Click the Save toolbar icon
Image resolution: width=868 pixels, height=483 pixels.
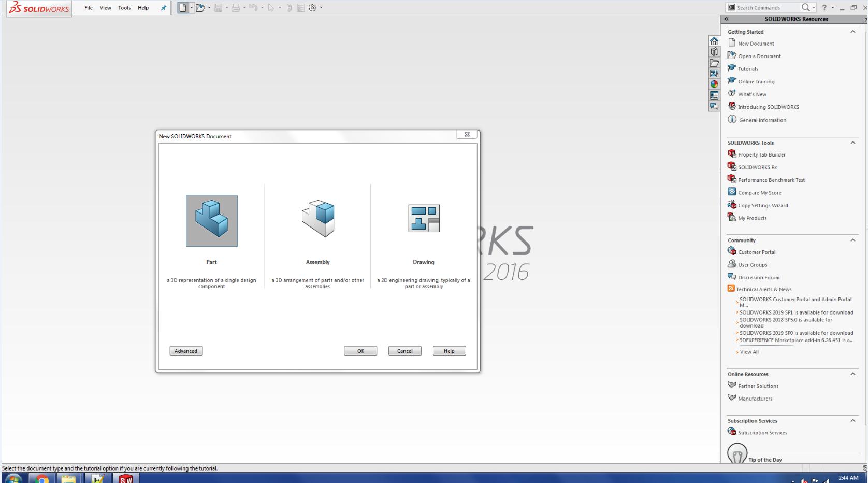click(x=218, y=8)
